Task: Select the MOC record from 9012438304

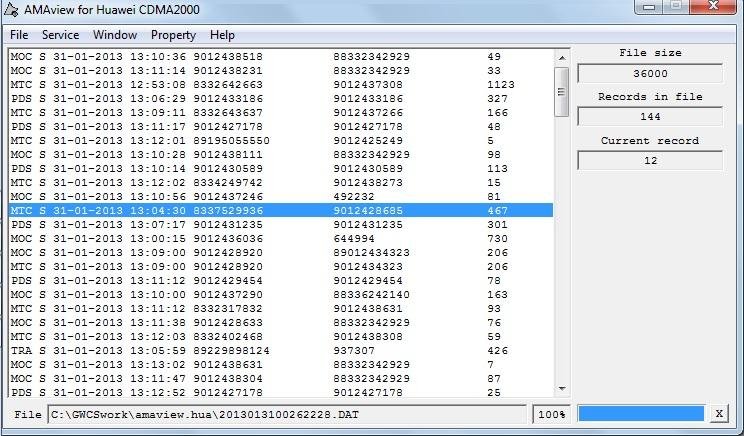Action: tap(281, 379)
